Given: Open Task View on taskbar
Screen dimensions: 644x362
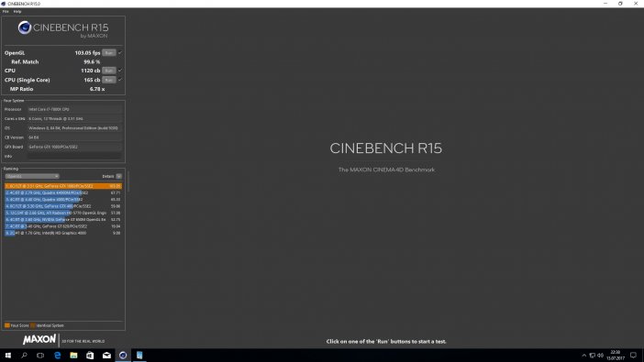Looking at the screenshot, I should point(40,356).
